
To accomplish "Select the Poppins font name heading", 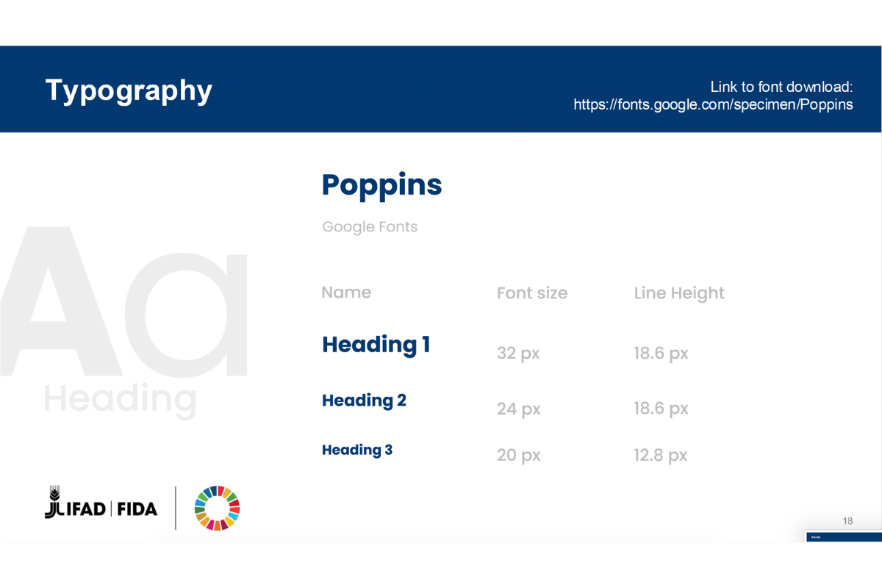I will tap(381, 184).
